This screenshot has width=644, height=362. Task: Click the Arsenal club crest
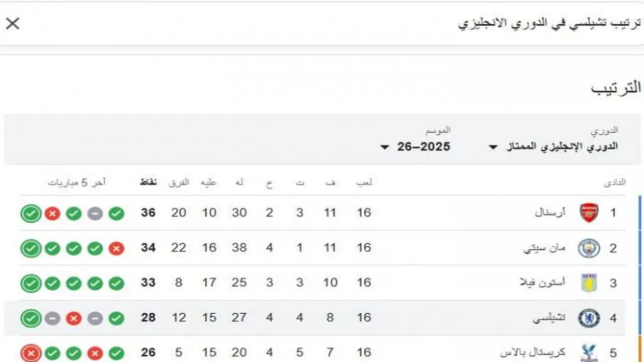[x=589, y=213]
